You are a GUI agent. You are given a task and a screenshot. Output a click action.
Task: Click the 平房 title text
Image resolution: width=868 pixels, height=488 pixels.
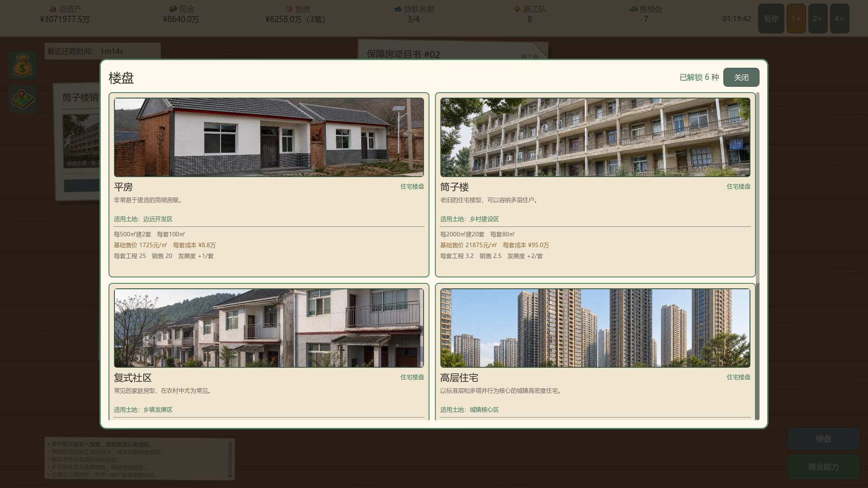pos(123,187)
